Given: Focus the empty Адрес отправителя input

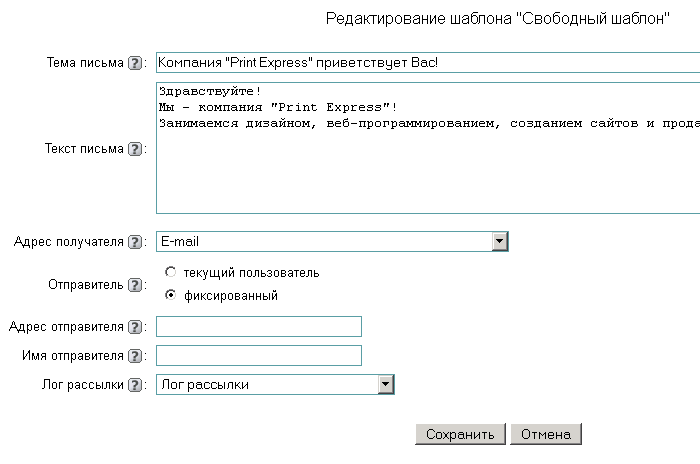Looking at the screenshot, I should pos(259,327).
